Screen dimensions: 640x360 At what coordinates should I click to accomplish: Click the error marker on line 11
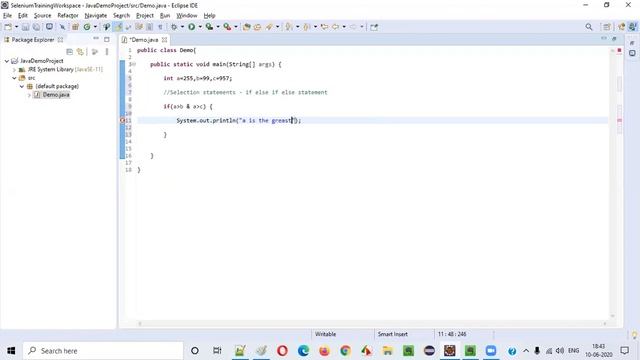[x=122, y=120]
